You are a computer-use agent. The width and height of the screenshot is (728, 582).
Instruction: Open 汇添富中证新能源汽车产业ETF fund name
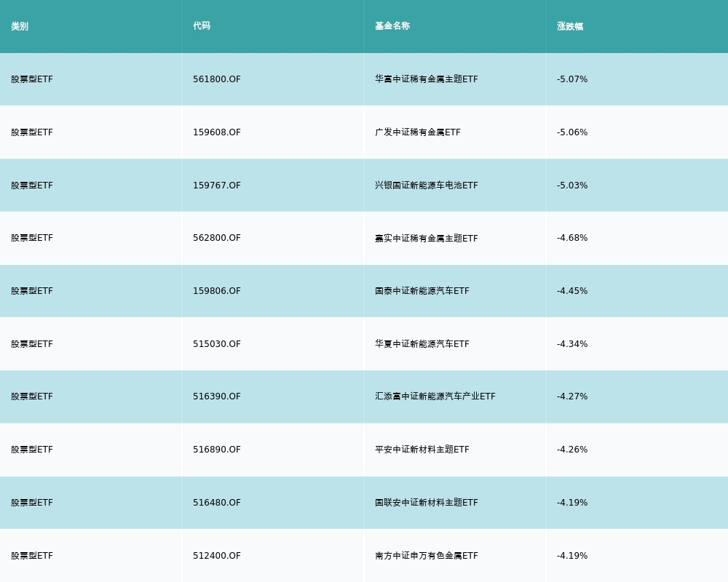[x=435, y=396]
